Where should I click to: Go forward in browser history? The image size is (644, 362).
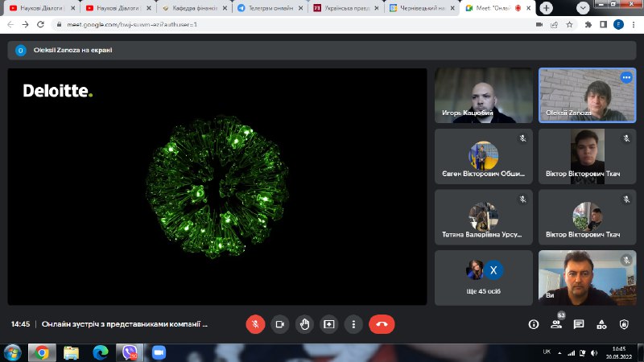(x=26, y=25)
